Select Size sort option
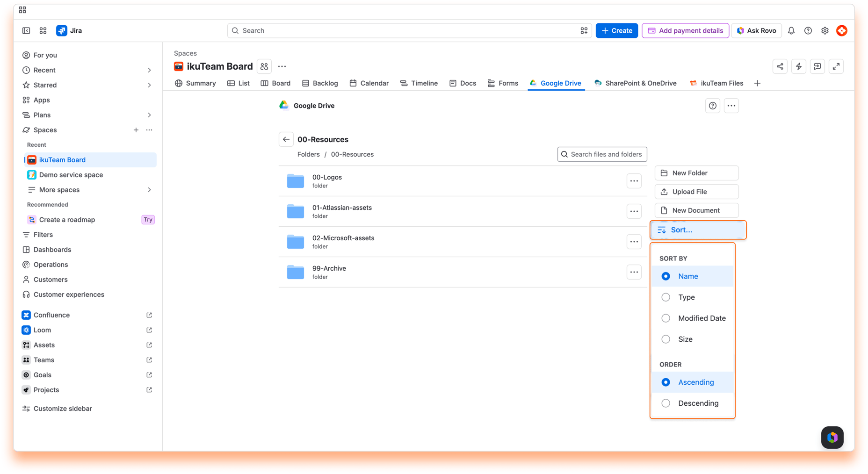This screenshot has height=474, width=868. coord(692,339)
